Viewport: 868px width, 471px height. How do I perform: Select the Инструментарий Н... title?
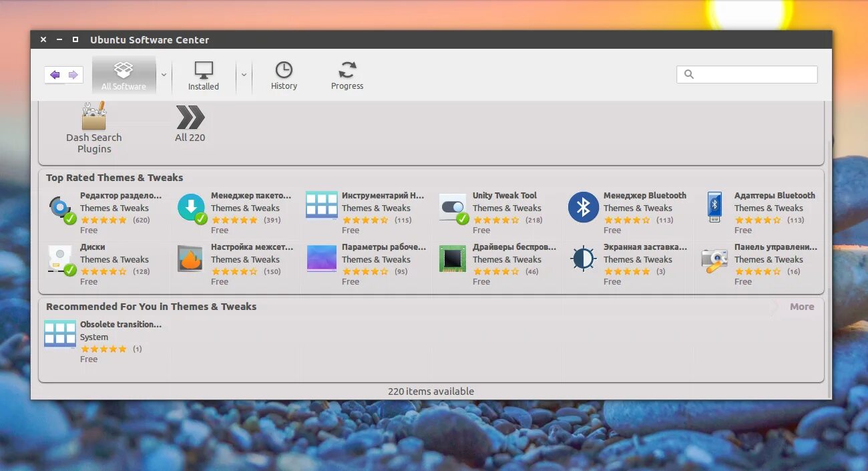point(383,196)
